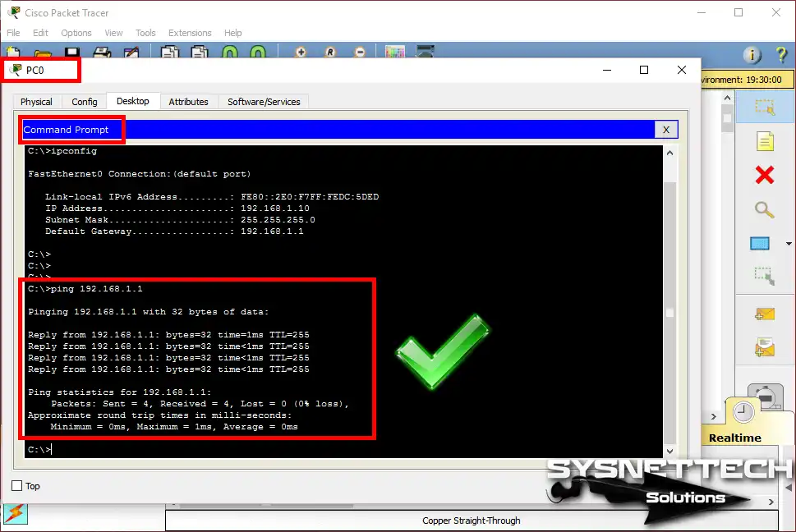Click the New file toolbar icon
Screen dimensions: 796x532
[x=13, y=52]
